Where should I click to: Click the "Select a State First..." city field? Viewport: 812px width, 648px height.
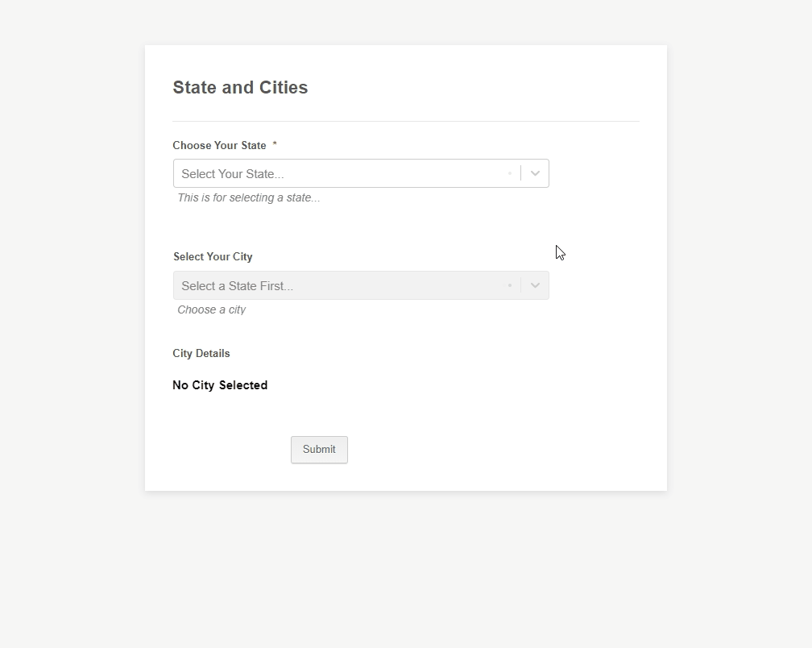point(238,286)
